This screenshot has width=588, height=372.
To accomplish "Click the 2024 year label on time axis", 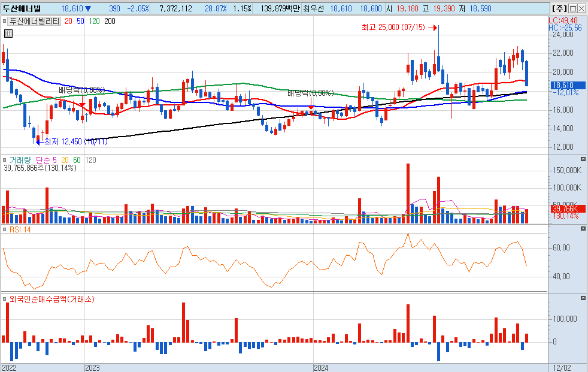I will pos(321,368).
